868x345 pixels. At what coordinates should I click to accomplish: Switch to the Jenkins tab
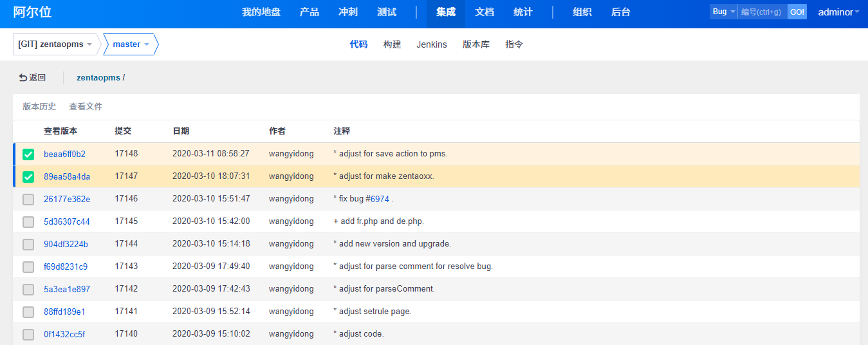[x=432, y=44]
